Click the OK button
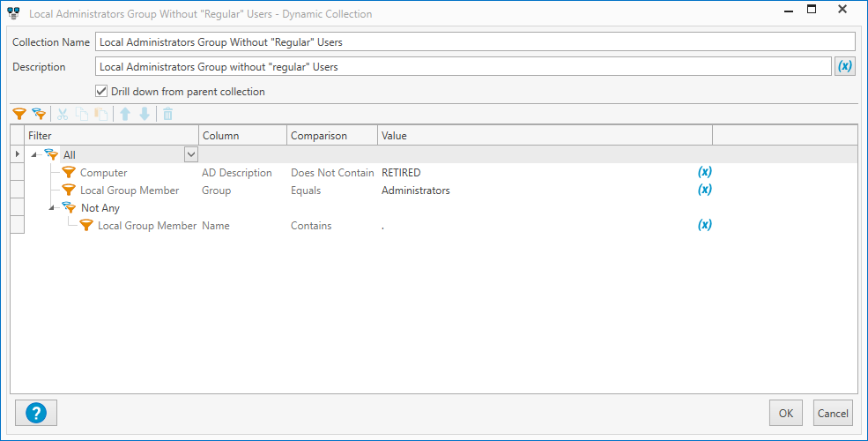 pyautogui.click(x=785, y=413)
